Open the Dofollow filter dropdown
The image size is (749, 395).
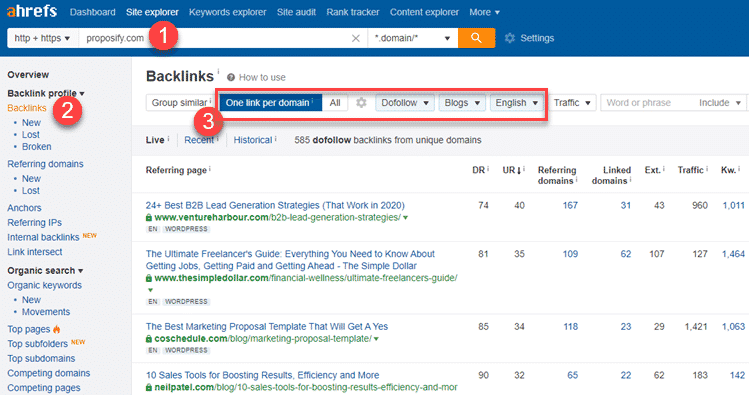(405, 103)
